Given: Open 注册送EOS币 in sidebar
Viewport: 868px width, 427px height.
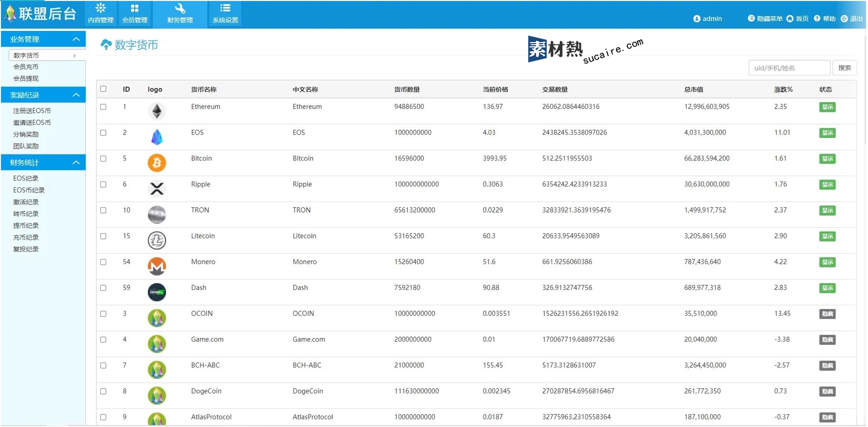Looking at the screenshot, I should 32,111.
